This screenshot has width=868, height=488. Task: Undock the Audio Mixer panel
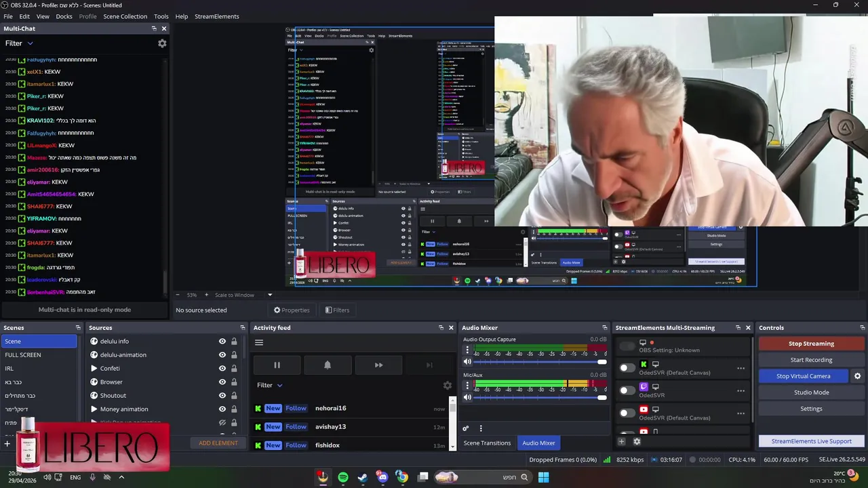pos(605,328)
